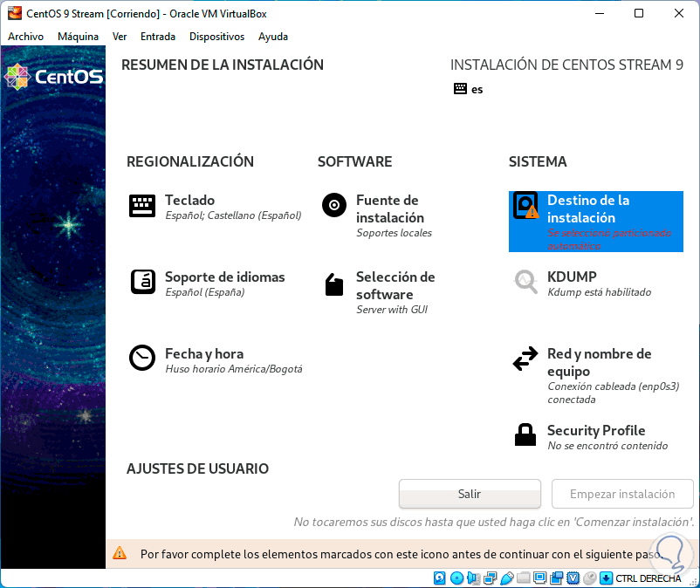The height and width of the screenshot is (588, 700).
Task: Open the KDUMP magnifier icon
Action: point(525,282)
